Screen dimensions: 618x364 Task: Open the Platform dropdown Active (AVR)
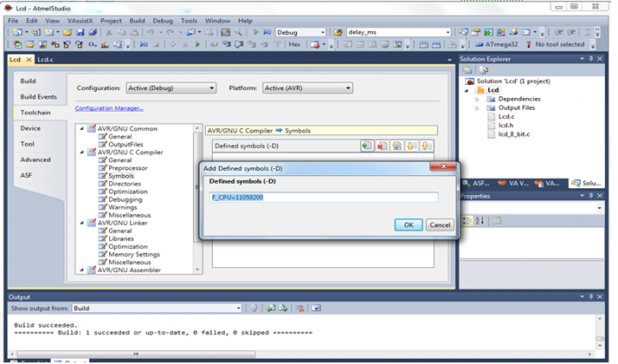pos(307,88)
